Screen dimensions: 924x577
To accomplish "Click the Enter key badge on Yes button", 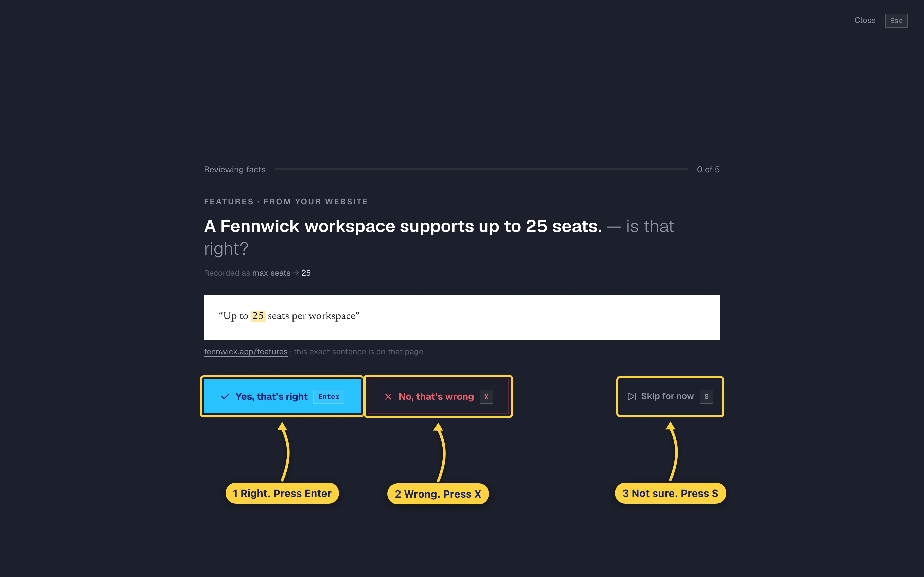I will 328,396.
